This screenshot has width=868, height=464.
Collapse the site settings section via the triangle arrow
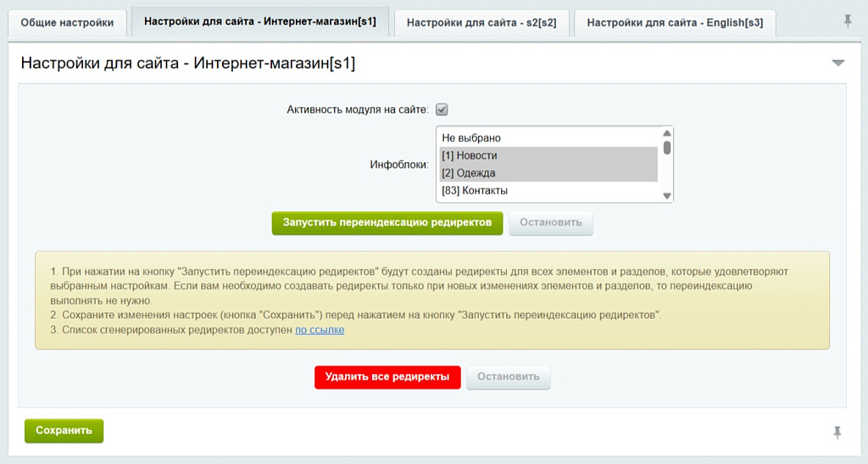click(838, 63)
